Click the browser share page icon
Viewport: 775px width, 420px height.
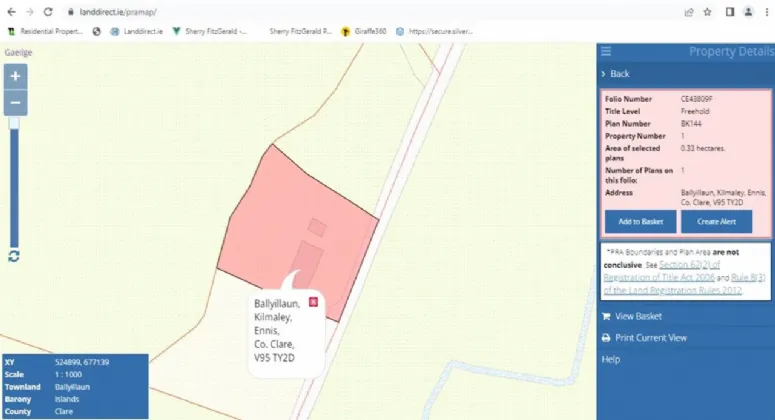tap(689, 11)
